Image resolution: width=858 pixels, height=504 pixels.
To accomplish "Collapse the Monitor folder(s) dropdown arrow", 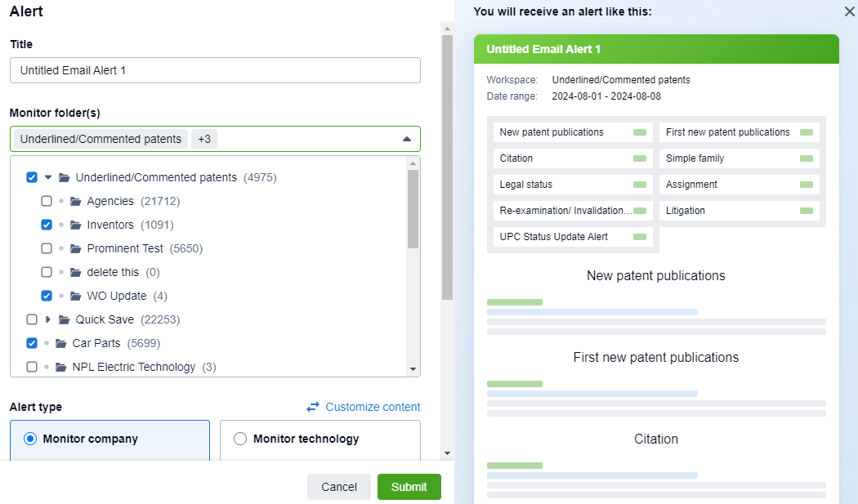I will tap(407, 139).
